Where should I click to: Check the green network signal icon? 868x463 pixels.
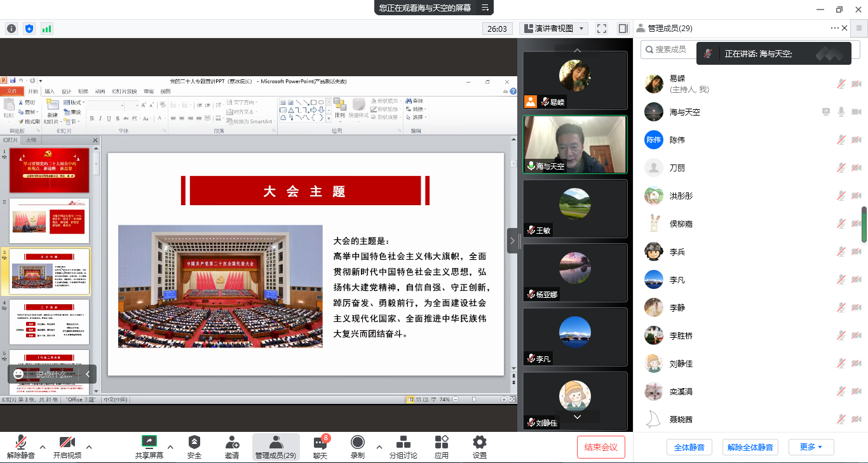point(47,29)
